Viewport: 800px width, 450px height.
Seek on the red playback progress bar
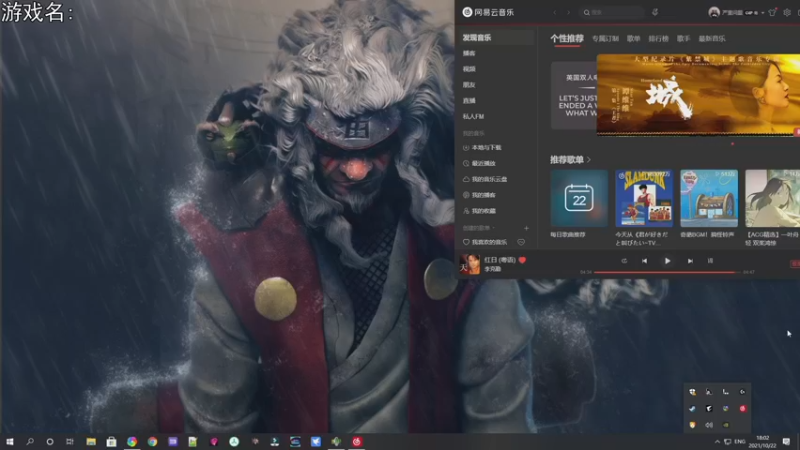point(668,272)
